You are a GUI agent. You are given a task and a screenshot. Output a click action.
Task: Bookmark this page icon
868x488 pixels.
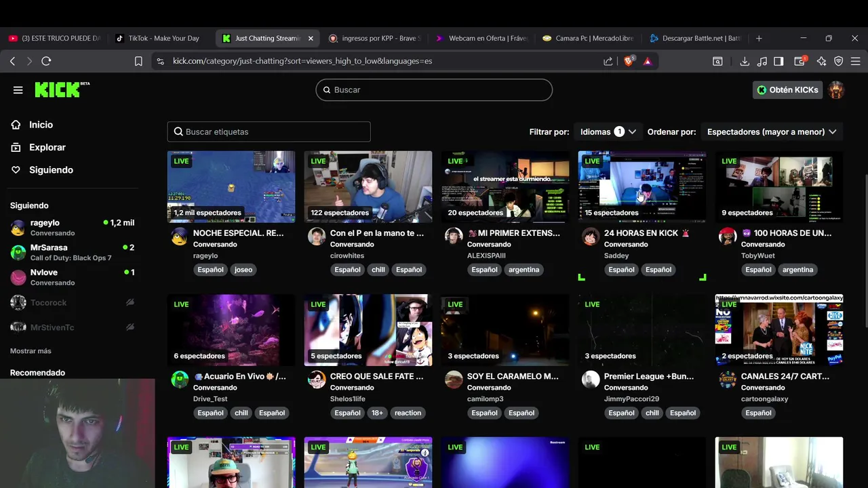(138, 61)
